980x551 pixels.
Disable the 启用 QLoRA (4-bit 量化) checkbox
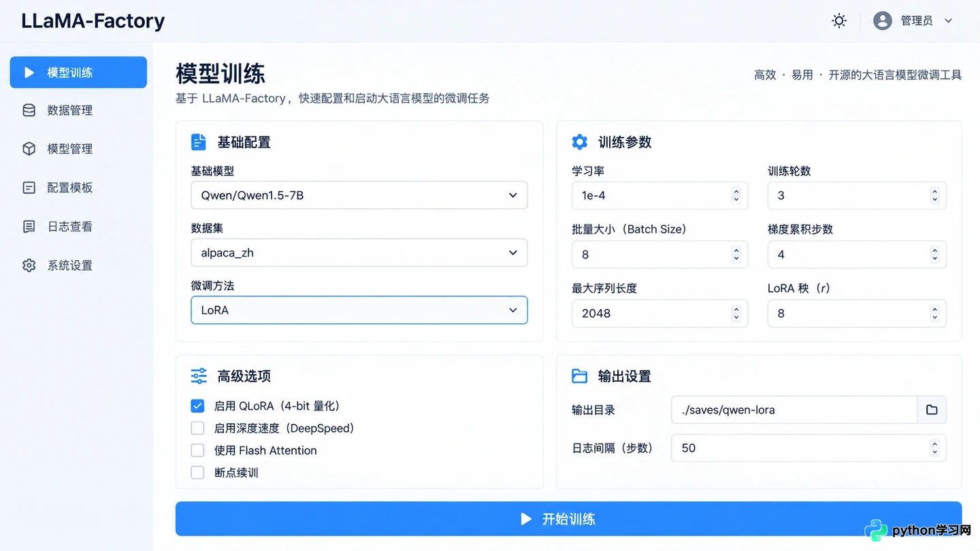(197, 406)
